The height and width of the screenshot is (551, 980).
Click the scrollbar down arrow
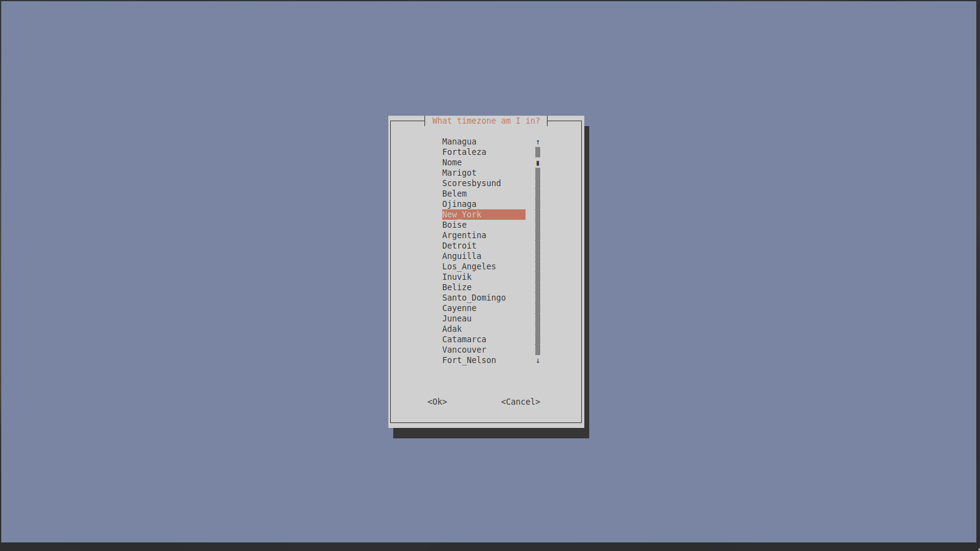tap(538, 360)
